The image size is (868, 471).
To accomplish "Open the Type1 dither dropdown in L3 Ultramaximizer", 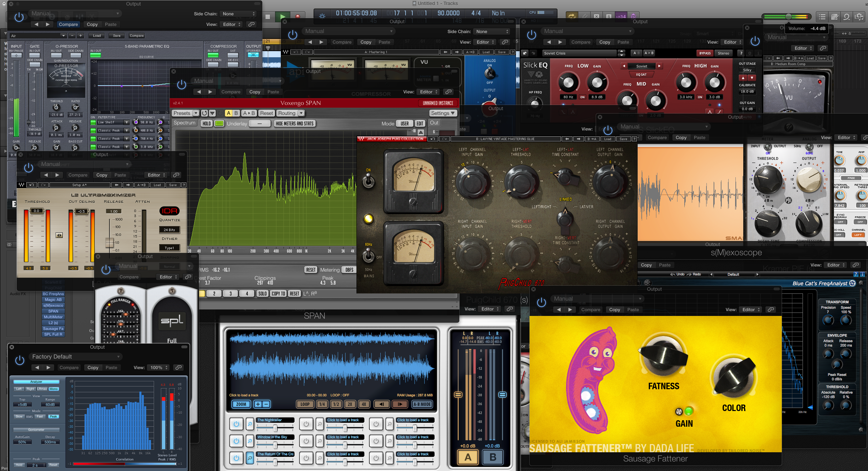I will [x=169, y=248].
